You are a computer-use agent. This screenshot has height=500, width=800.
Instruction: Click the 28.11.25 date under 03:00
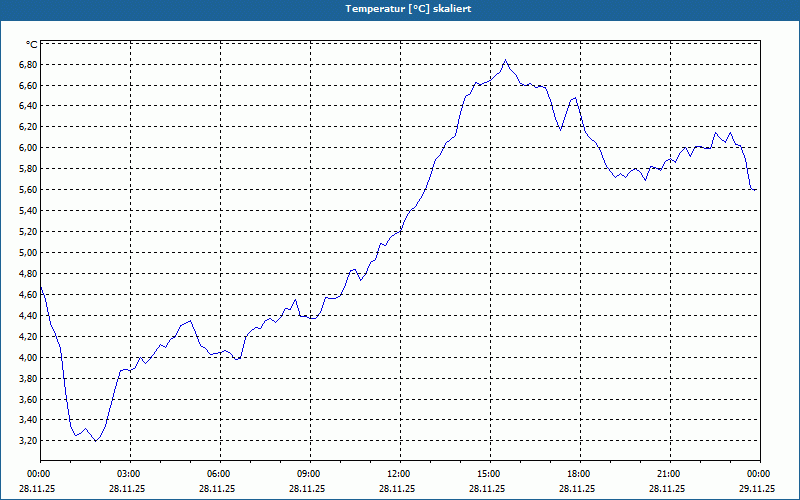(127, 488)
